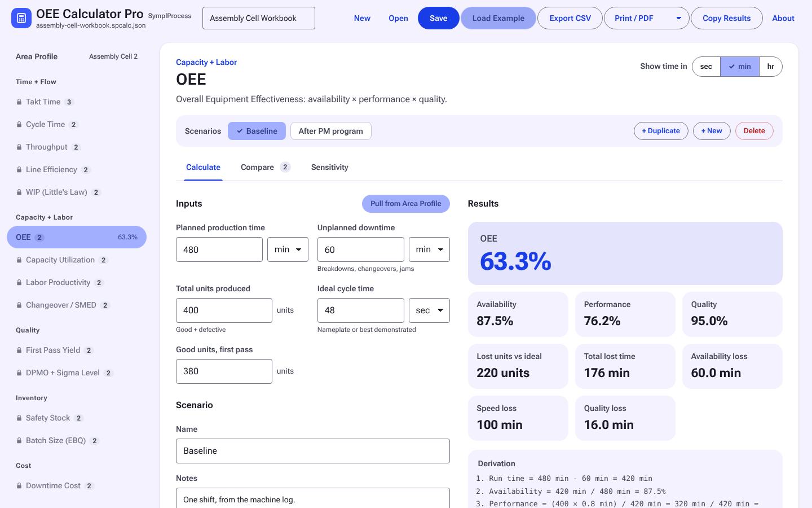Focus the Total units produced field
This screenshot has height=508, width=812.
(x=224, y=310)
